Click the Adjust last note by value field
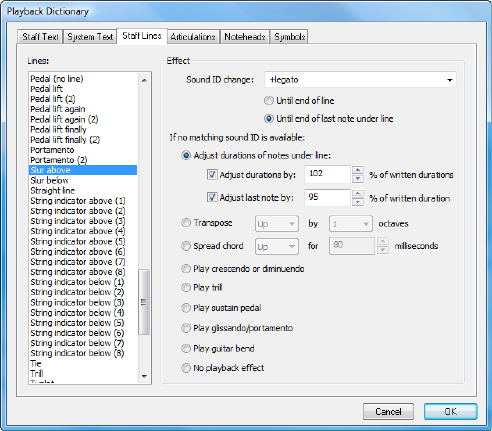Screen dimensions: 492x431 pos(327,197)
